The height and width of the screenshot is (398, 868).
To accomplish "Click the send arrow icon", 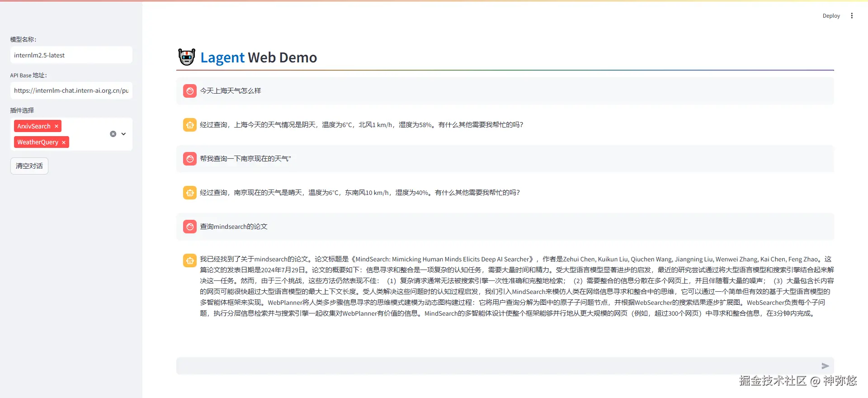I will [825, 366].
